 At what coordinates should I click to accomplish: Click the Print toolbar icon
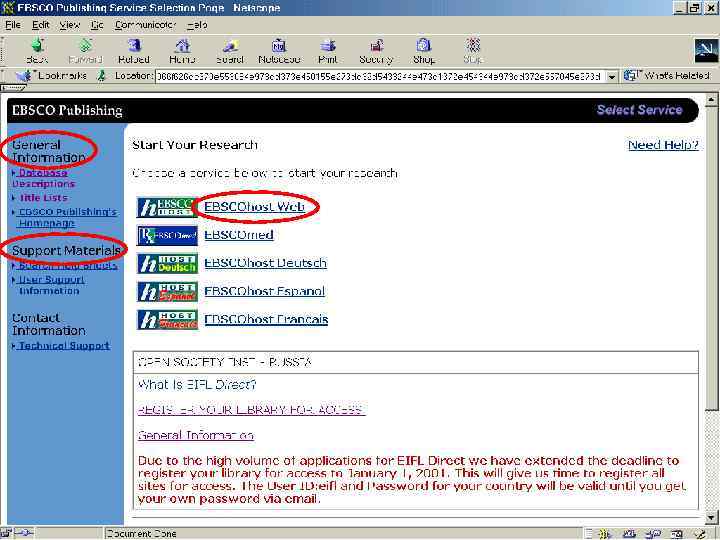tap(328, 46)
